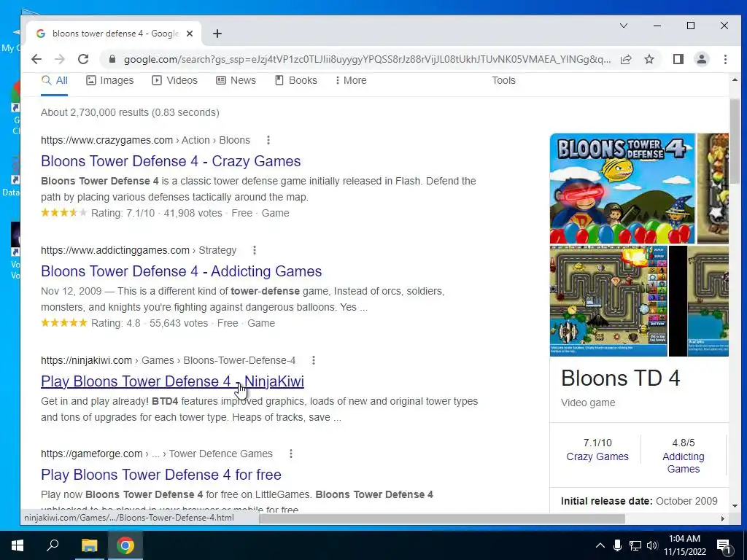The width and height of the screenshot is (747, 560).
Task: Click the scroll down arrow
Action: tap(735, 506)
